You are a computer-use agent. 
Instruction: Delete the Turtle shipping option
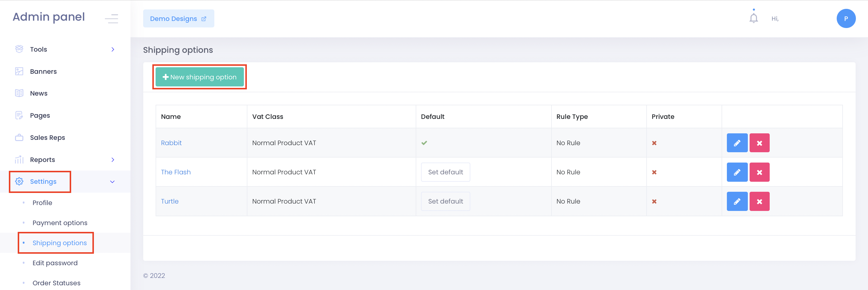click(x=760, y=201)
